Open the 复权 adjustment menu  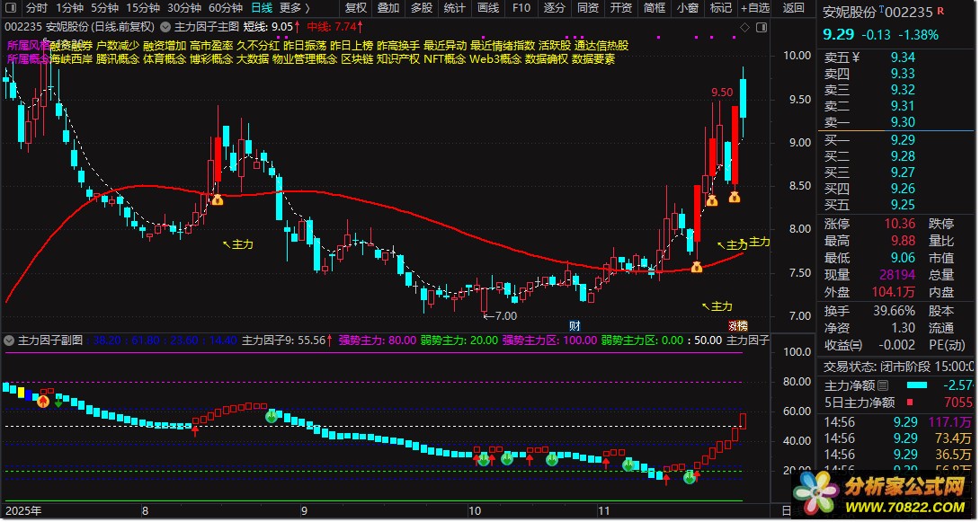[x=356, y=8]
